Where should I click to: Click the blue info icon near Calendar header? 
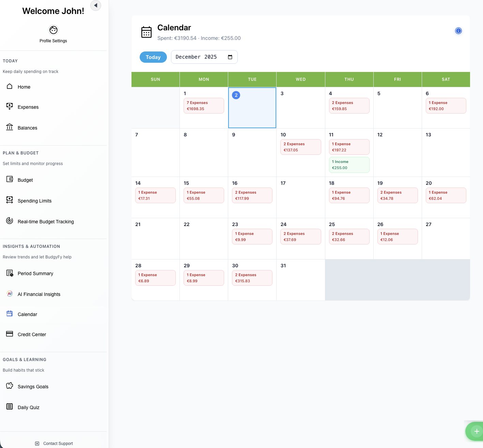pos(458,31)
